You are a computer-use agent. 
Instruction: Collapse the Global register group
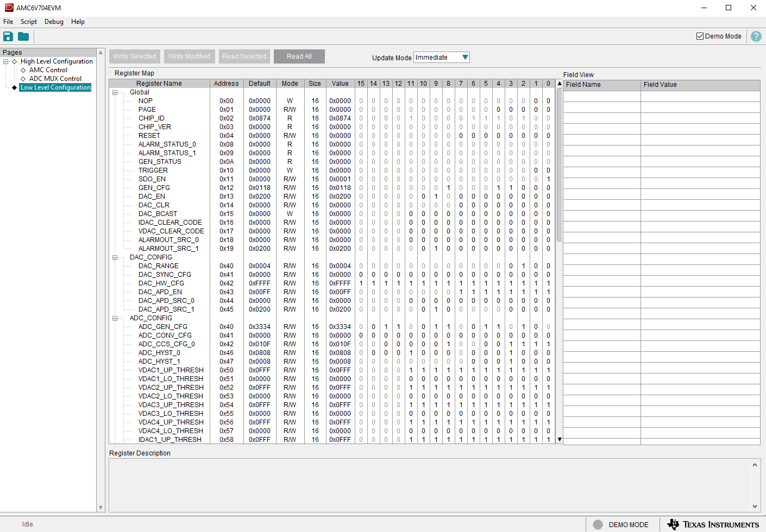point(115,92)
